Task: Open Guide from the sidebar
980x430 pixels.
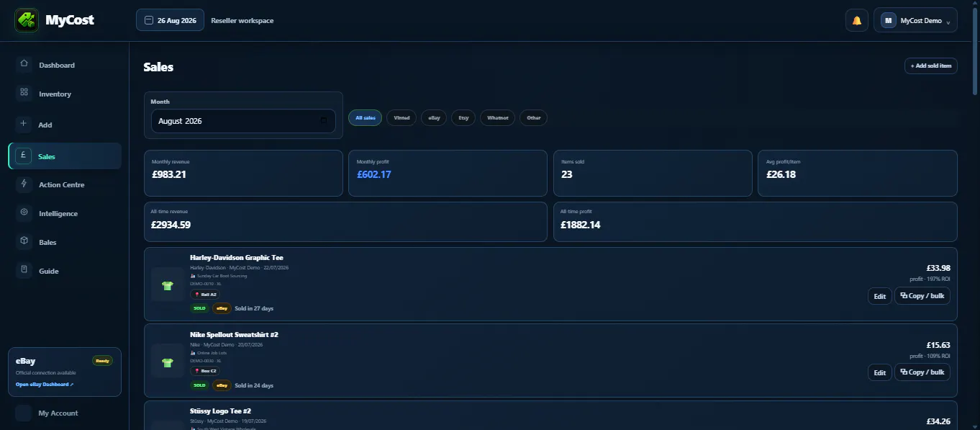Action: point(65,271)
